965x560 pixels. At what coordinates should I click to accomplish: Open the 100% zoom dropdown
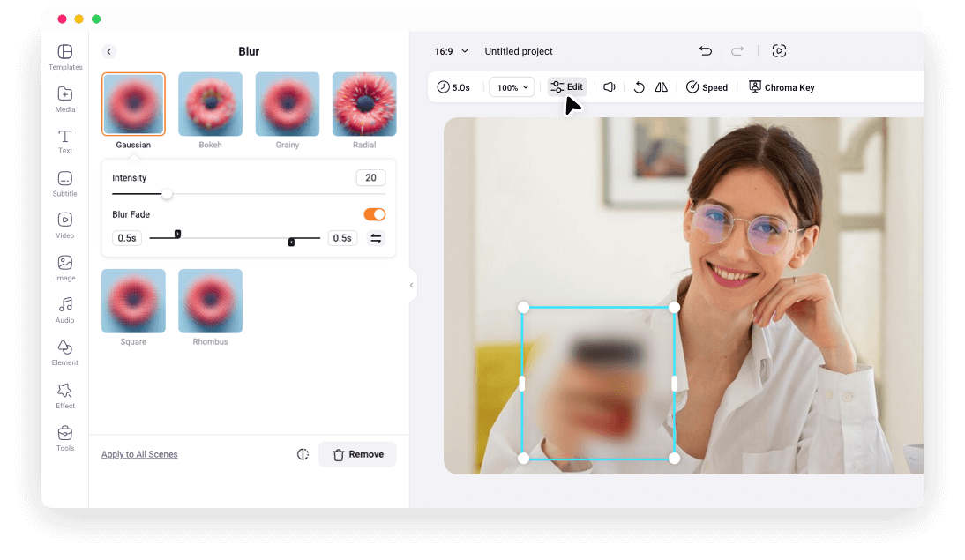[512, 87]
